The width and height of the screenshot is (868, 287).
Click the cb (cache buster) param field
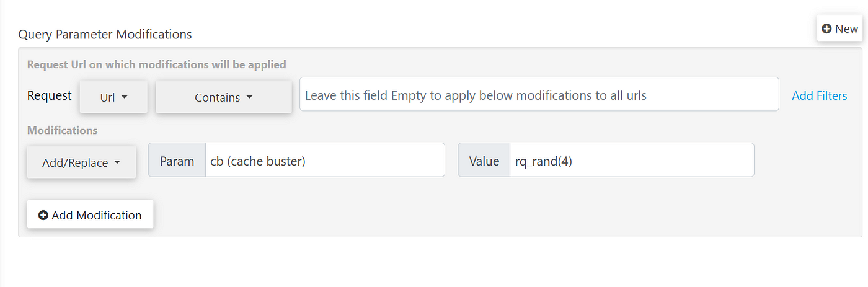click(x=325, y=160)
